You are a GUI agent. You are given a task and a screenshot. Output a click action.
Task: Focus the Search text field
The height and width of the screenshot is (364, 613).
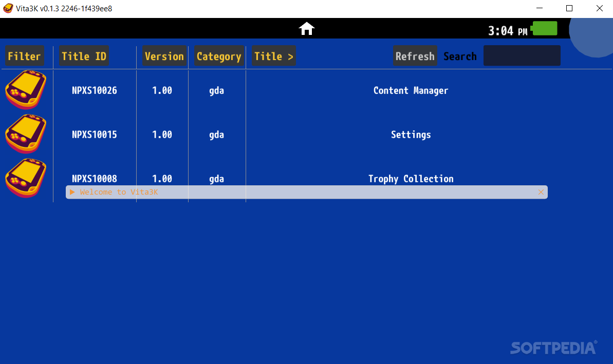(522, 55)
